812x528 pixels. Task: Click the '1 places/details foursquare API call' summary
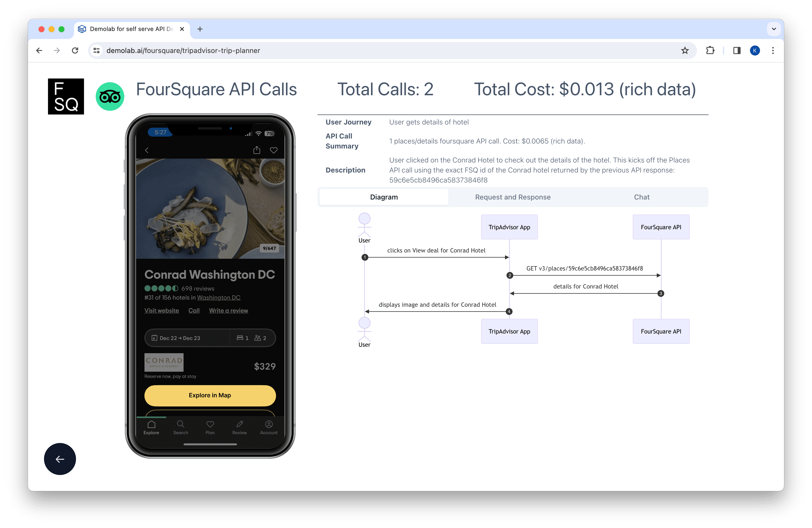pos(487,141)
